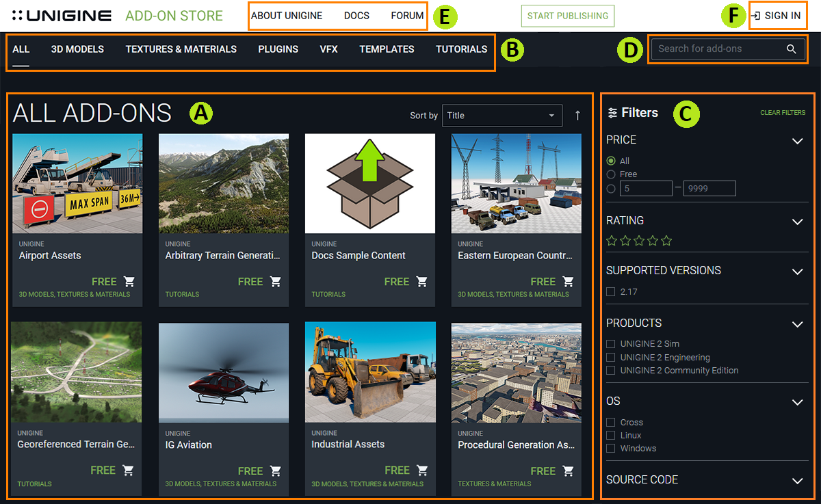Open the VFX category
The height and width of the screenshot is (504, 821).
tap(328, 49)
